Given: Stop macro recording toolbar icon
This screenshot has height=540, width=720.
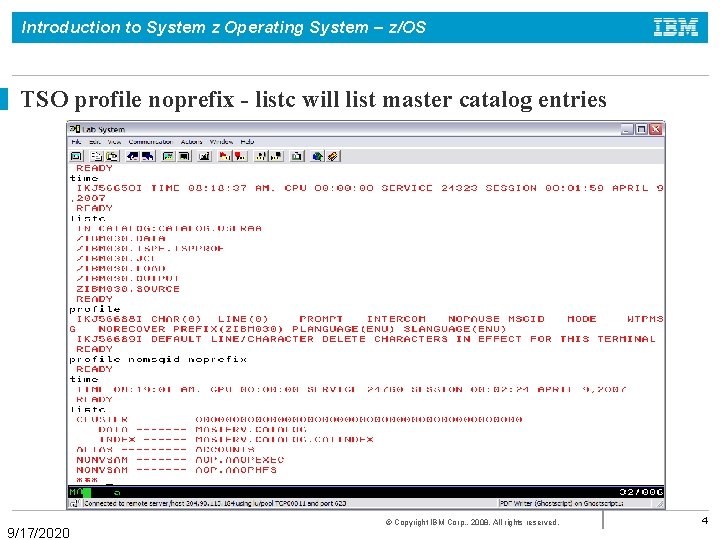Looking at the screenshot, I should pyautogui.click(x=240, y=156).
